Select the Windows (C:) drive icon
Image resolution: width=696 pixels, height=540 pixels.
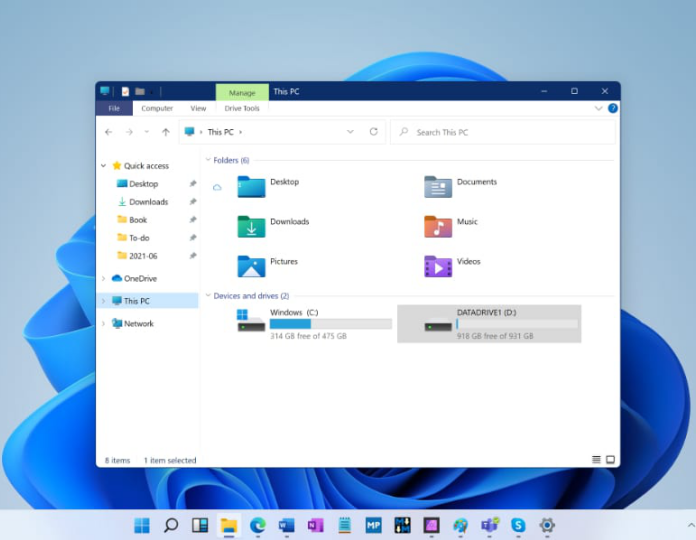(251, 320)
